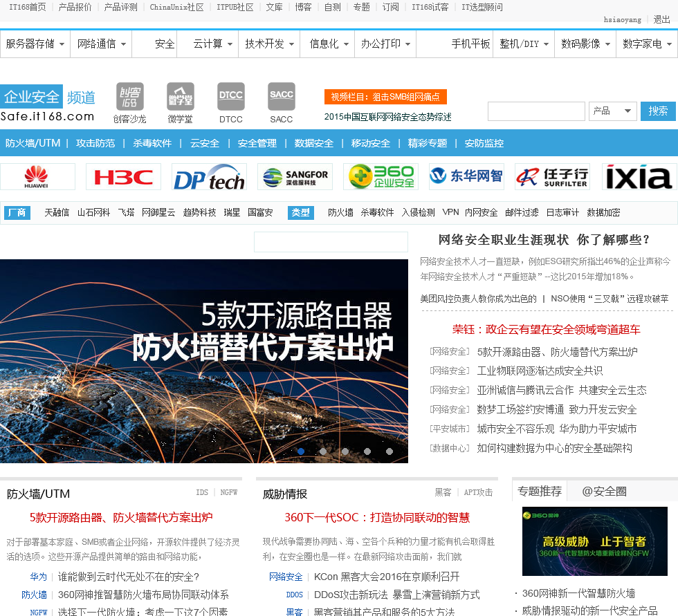Open the KCon 黑客大会2016 article link
The image size is (678, 616).
click(x=387, y=577)
